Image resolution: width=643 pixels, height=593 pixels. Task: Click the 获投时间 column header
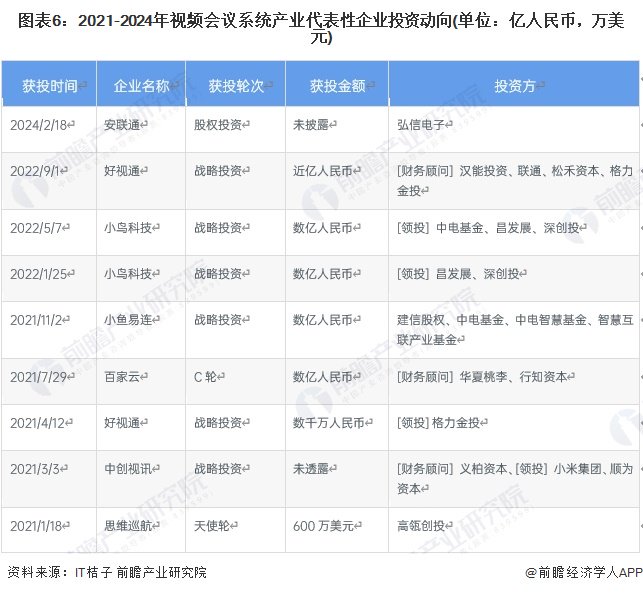(50, 85)
